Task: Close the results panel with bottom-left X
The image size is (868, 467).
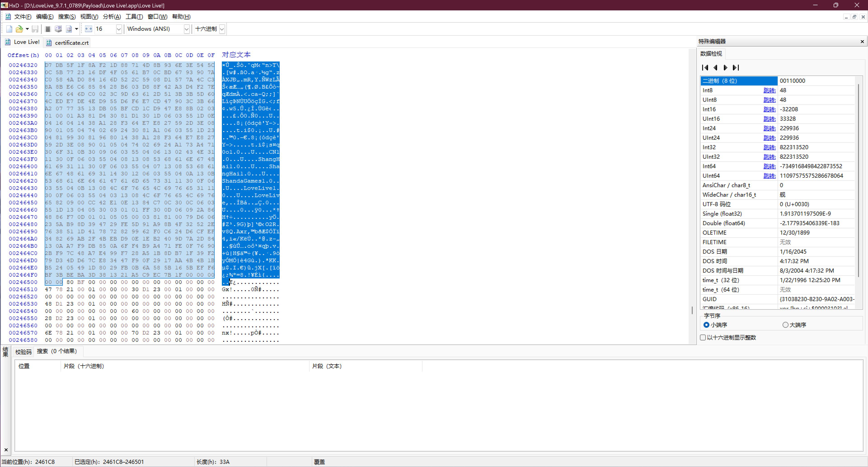Action: coord(6,450)
